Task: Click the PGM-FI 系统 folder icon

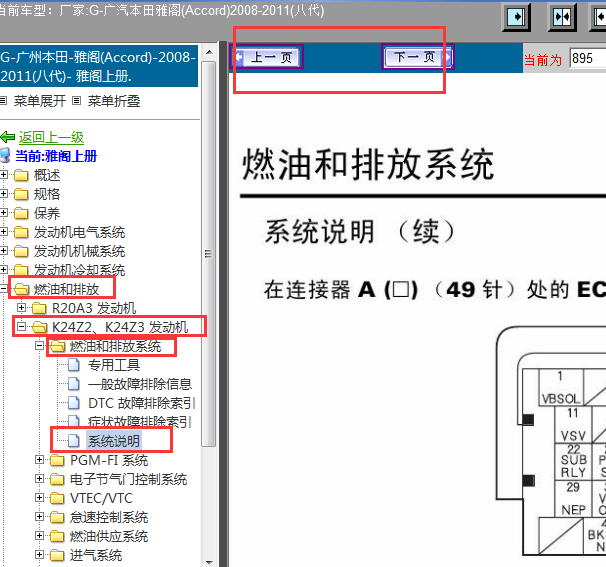Action: (x=57, y=460)
